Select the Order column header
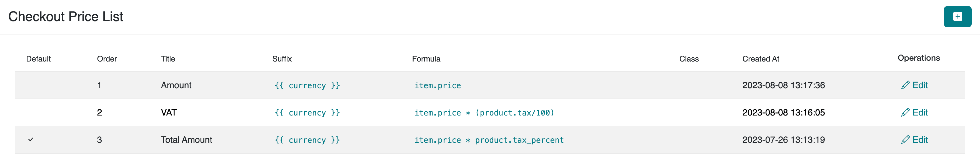Screen dimensions: 980x167 (x=107, y=59)
